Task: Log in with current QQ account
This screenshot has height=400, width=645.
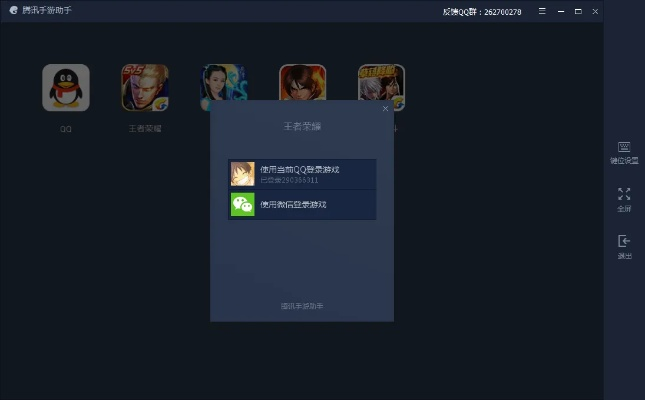Action: pyautogui.click(x=302, y=174)
